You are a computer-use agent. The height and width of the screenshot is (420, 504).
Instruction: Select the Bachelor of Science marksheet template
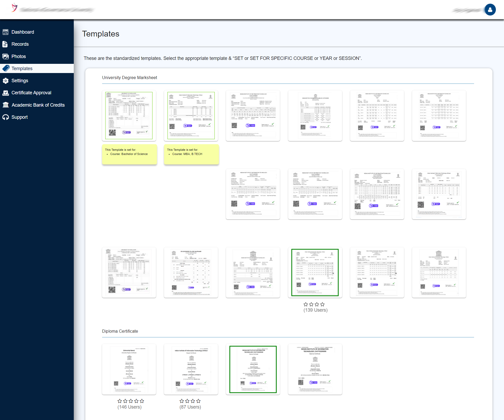click(x=129, y=116)
